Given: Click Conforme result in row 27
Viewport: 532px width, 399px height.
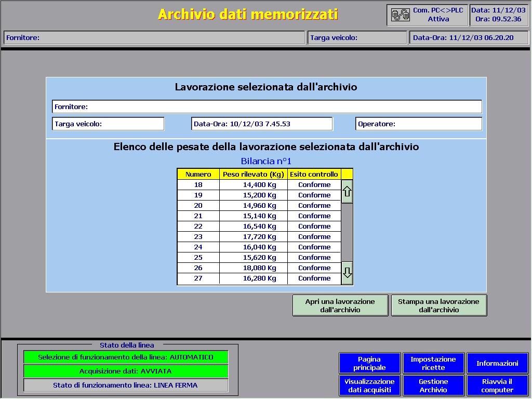Looking at the screenshot, I should [x=314, y=278].
